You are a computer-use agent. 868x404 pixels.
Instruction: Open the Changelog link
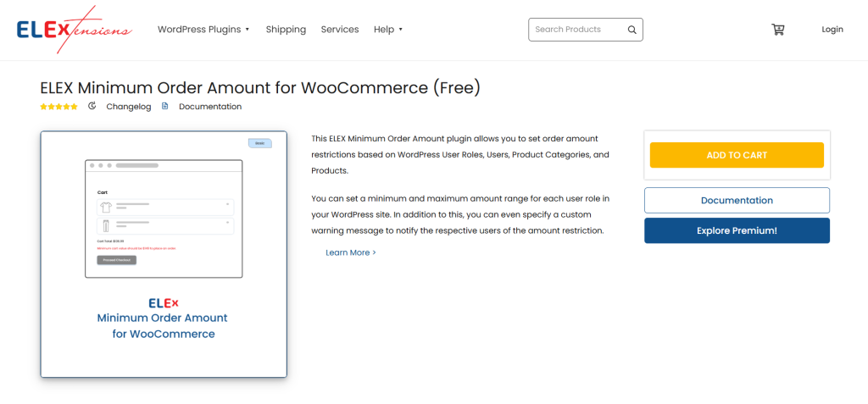(x=129, y=107)
